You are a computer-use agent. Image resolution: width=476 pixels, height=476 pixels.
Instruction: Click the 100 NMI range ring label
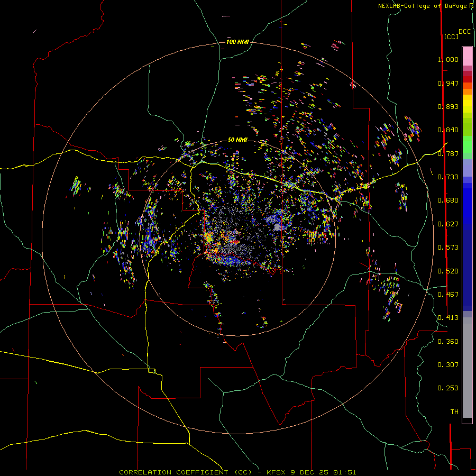[x=237, y=42]
